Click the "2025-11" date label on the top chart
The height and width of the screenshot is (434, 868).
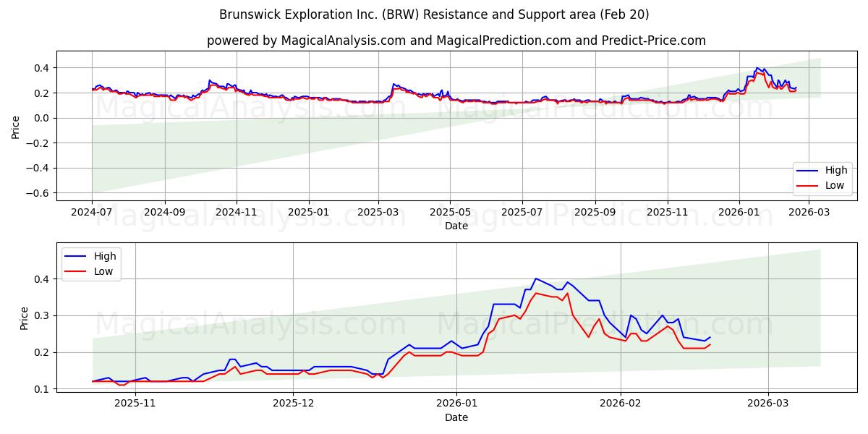click(x=668, y=212)
